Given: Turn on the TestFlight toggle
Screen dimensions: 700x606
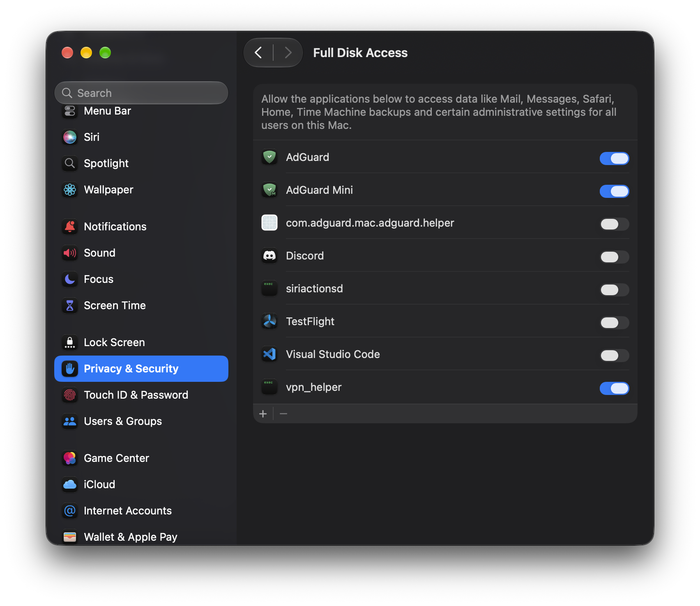Looking at the screenshot, I should 614,323.
